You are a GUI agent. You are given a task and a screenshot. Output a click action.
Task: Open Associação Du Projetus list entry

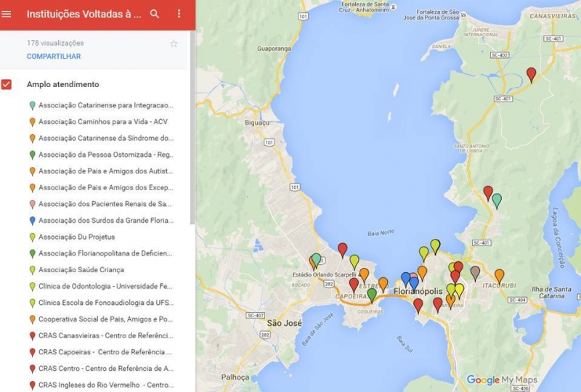point(77,237)
